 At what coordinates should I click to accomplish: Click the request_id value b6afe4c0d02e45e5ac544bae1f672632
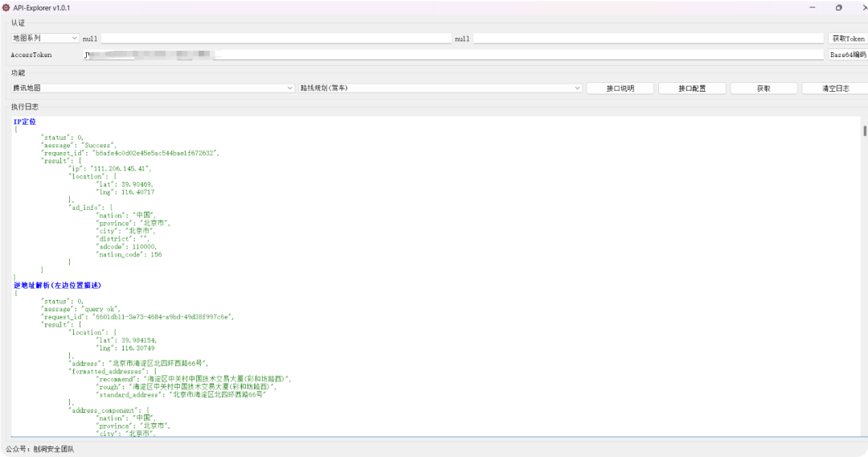[x=156, y=153]
